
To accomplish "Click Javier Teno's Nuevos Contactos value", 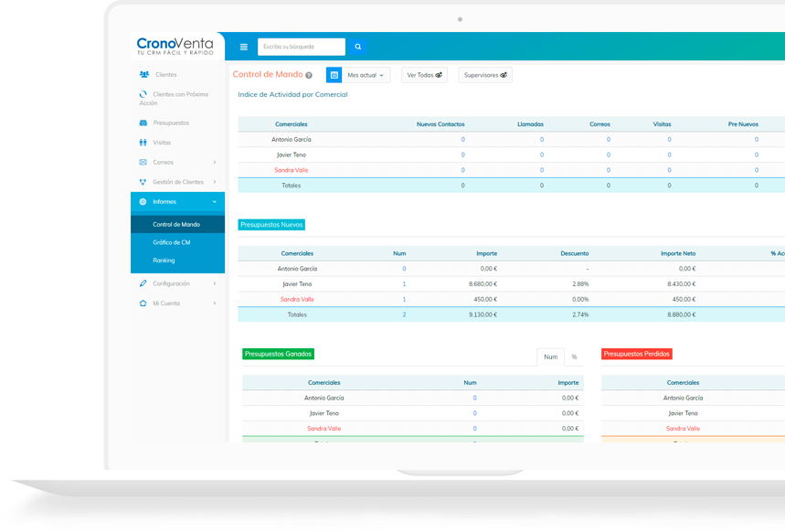I will (x=462, y=155).
